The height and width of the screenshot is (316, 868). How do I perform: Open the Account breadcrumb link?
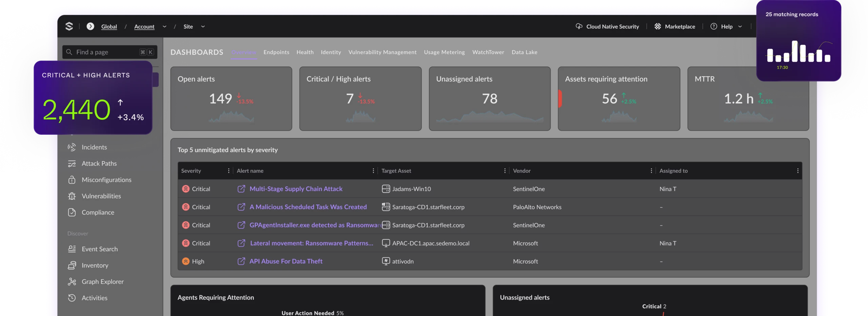click(x=144, y=26)
